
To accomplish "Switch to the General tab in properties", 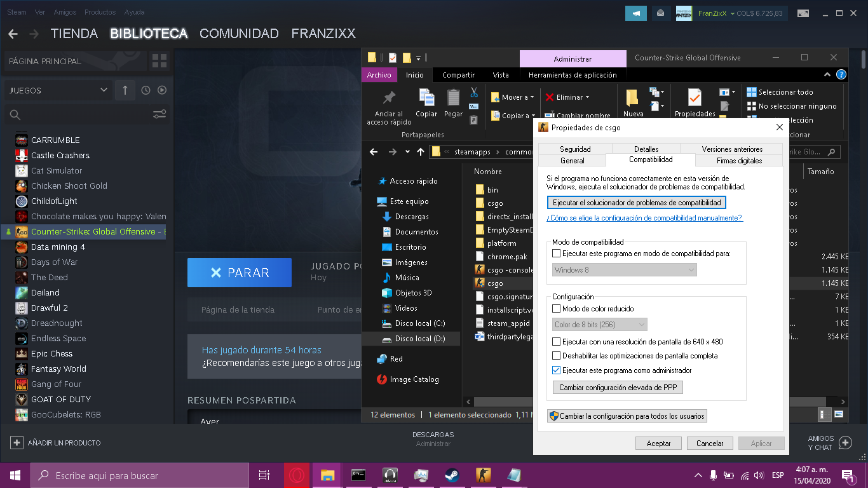I will tap(573, 161).
